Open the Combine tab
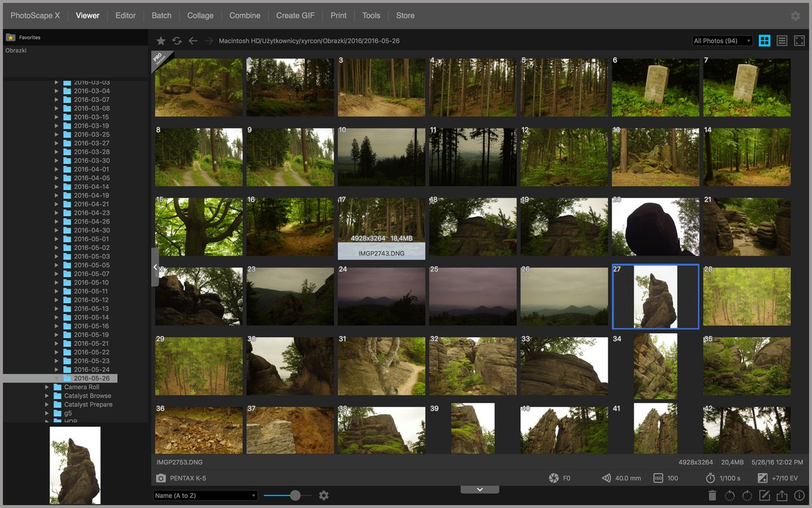Screen dimensions: 812x508 pyautogui.click(x=245, y=15)
